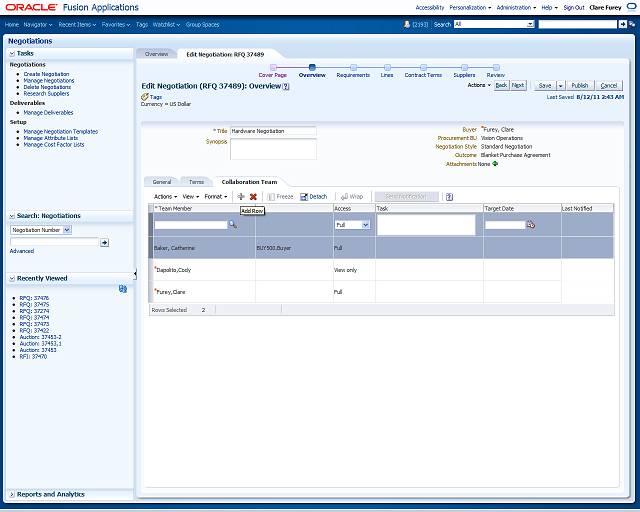This screenshot has width=640, height=512.
Task: Click the Cover Page train stop marker
Action: click(273, 67)
